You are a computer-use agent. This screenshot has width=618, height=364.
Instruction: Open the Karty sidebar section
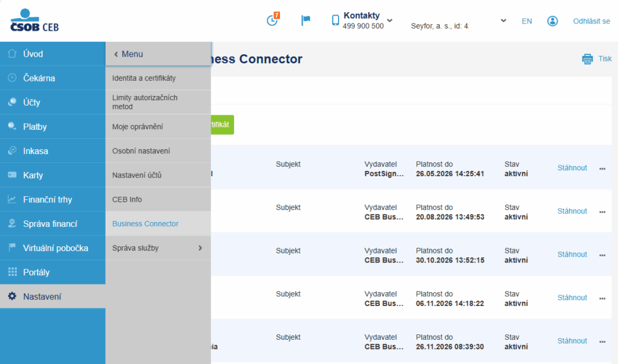[x=33, y=175]
